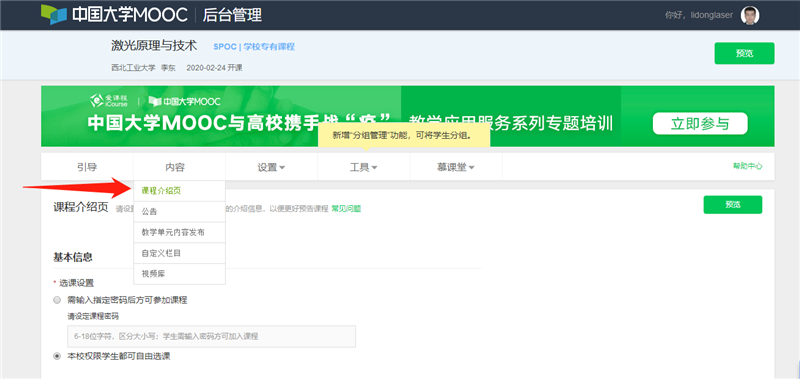Screen dimensions: 800x379
Task: Select radio option requiring course password
Action: [x=57, y=300]
